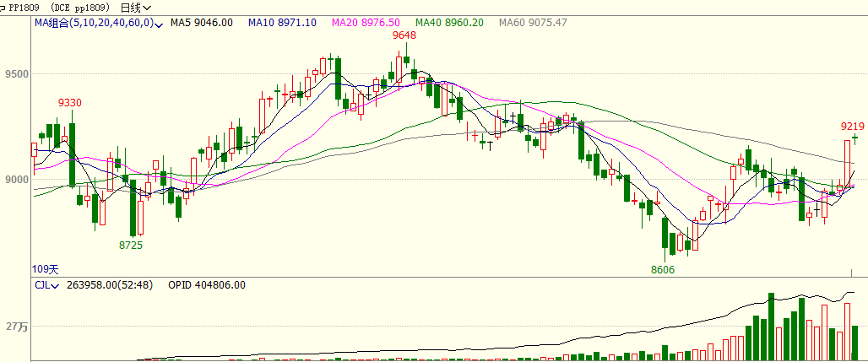
Task: Select the MA5 9046.00 value label
Action: (202, 23)
